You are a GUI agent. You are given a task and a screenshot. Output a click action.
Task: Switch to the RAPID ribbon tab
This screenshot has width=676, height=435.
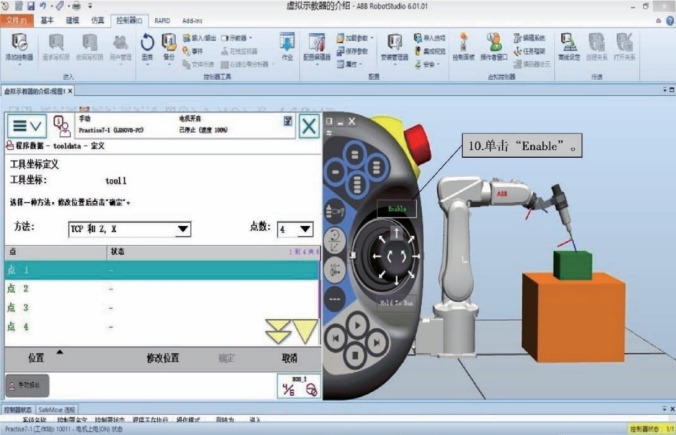click(x=162, y=20)
